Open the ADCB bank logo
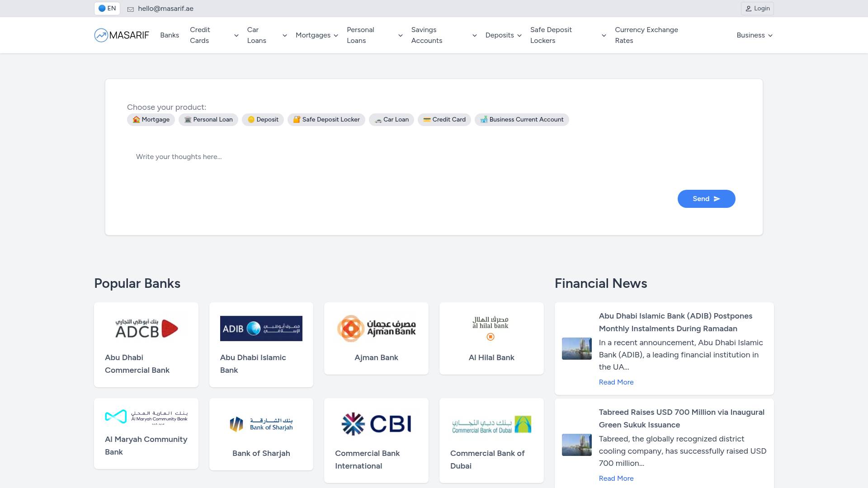 [x=146, y=328]
